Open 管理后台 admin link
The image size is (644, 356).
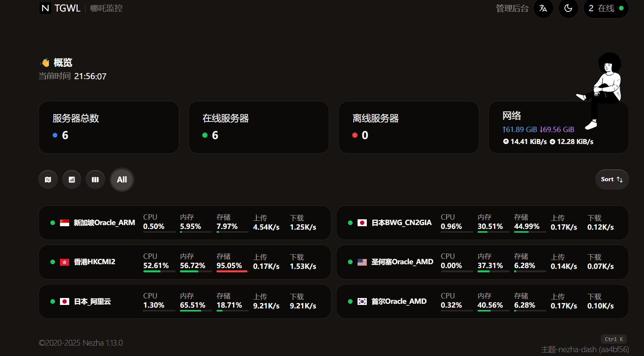[512, 8]
